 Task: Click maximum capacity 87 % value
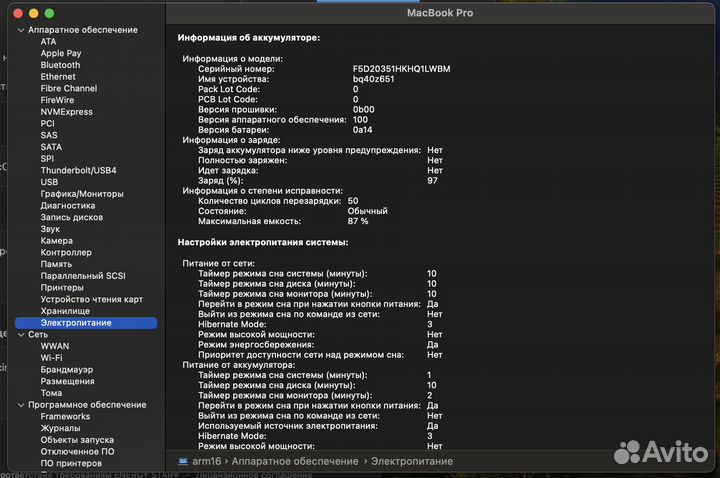pyautogui.click(x=358, y=221)
